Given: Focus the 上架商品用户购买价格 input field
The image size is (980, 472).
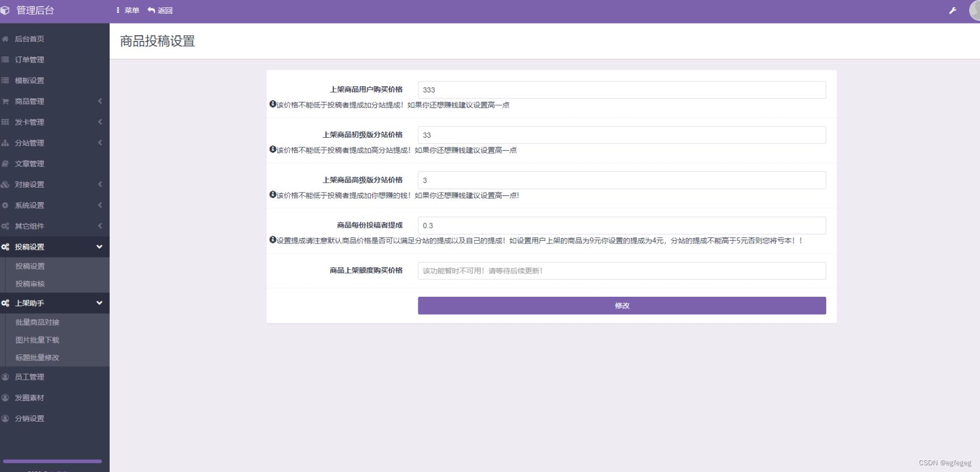Looking at the screenshot, I should coord(622,90).
